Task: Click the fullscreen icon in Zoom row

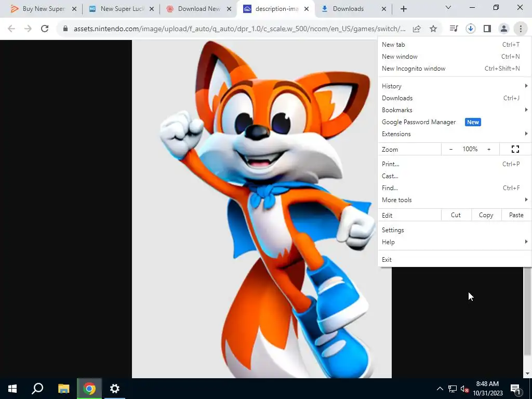Action: [515, 149]
